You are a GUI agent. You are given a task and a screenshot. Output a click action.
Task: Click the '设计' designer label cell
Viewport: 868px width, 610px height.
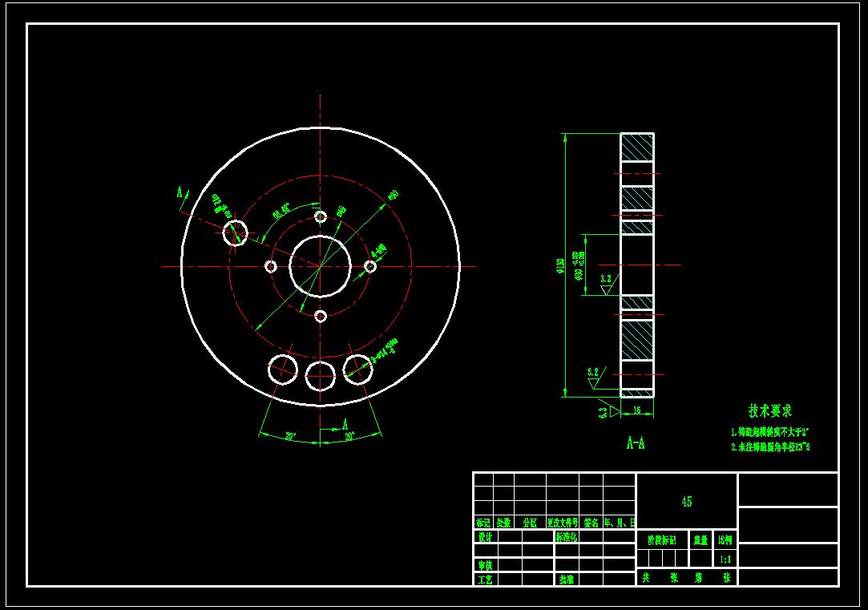click(486, 537)
